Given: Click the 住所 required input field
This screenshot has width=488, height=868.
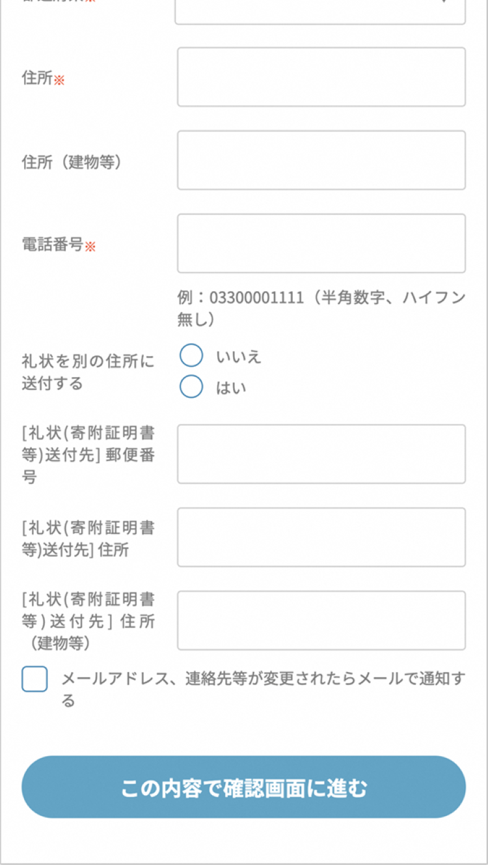Looking at the screenshot, I should (321, 77).
